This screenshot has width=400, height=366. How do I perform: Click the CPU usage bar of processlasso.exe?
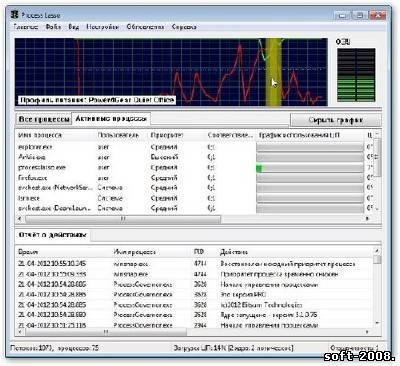click(310, 168)
